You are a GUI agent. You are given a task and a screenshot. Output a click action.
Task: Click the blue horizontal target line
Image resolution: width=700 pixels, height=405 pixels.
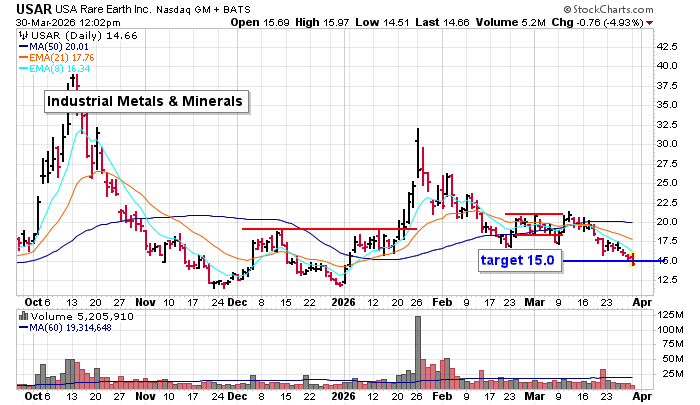(600, 261)
